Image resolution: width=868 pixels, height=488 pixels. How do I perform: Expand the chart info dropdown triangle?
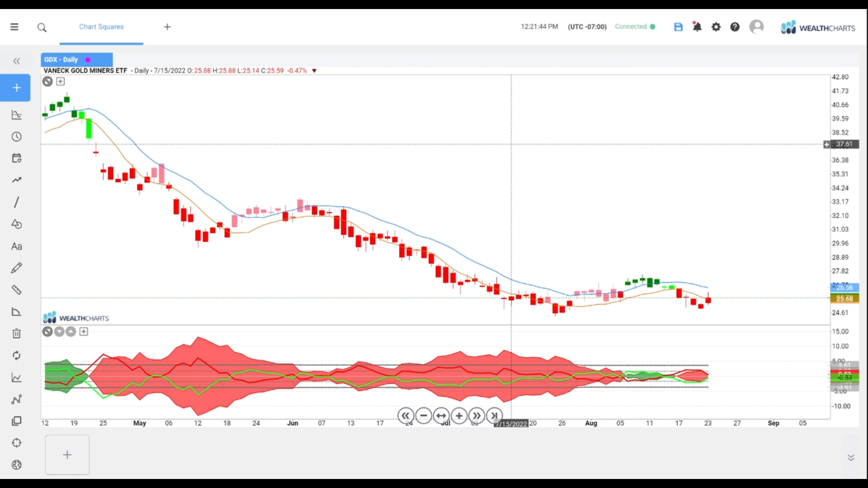(x=314, y=71)
